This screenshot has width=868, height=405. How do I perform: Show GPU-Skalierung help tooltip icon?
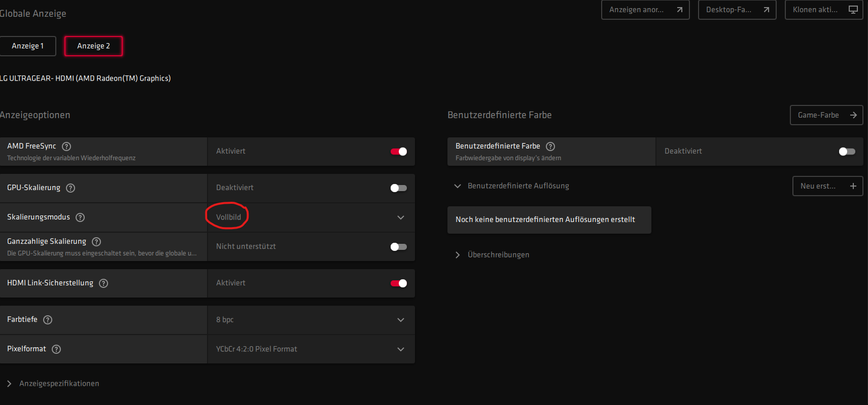tap(71, 188)
